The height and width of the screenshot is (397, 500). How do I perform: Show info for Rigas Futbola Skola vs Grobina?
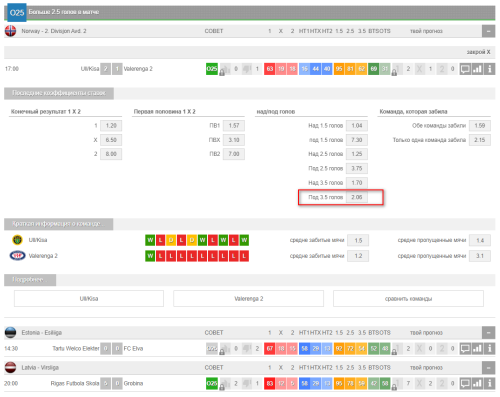tap(489, 383)
